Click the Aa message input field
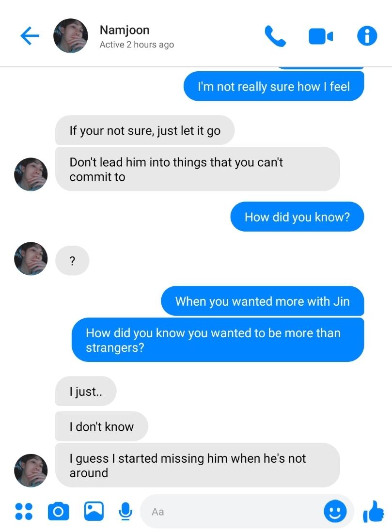 click(x=231, y=511)
